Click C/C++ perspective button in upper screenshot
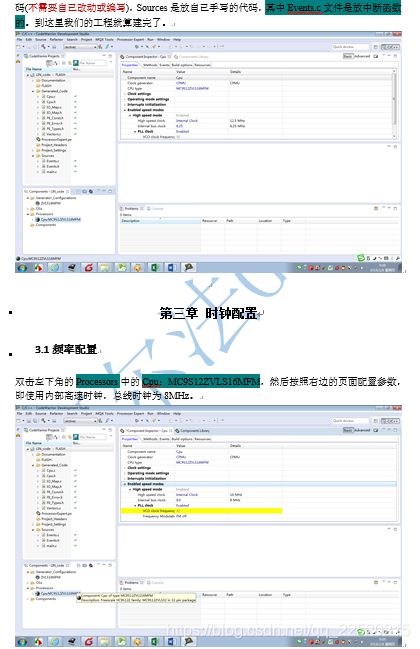Image resolution: width=420 pixels, height=649 pixels. [390, 47]
